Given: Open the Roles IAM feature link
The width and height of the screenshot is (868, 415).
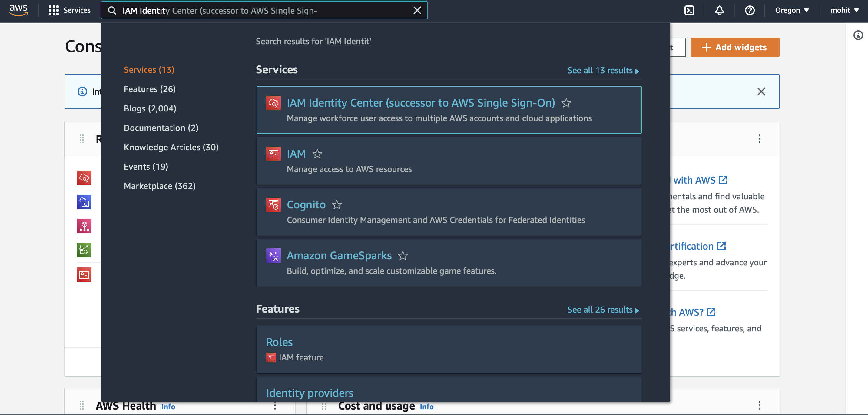Looking at the screenshot, I should click(279, 342).
